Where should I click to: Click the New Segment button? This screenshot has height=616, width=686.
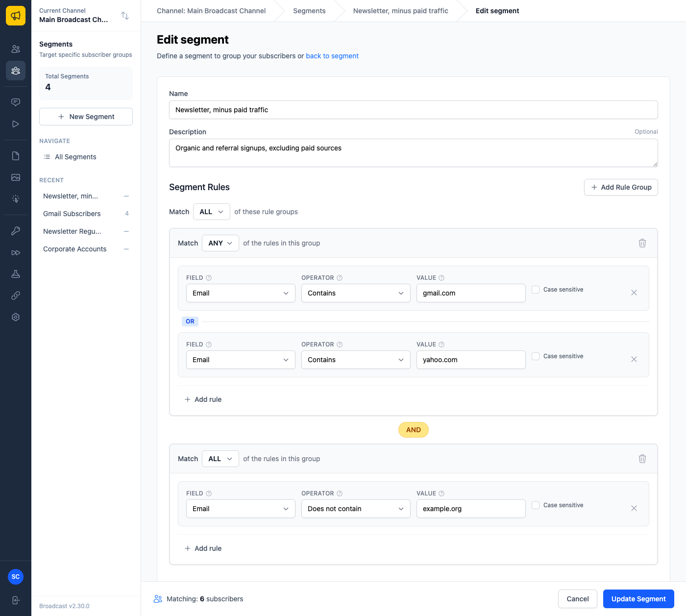86,117
